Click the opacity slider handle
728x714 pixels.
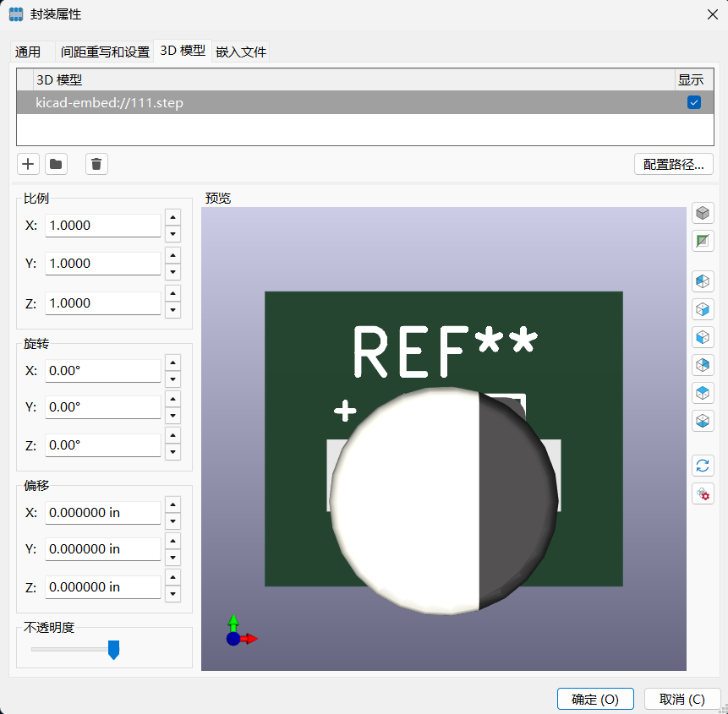(114, 650)
